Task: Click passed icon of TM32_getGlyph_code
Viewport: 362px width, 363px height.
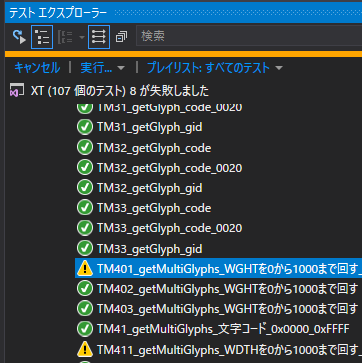Action: 85,148
